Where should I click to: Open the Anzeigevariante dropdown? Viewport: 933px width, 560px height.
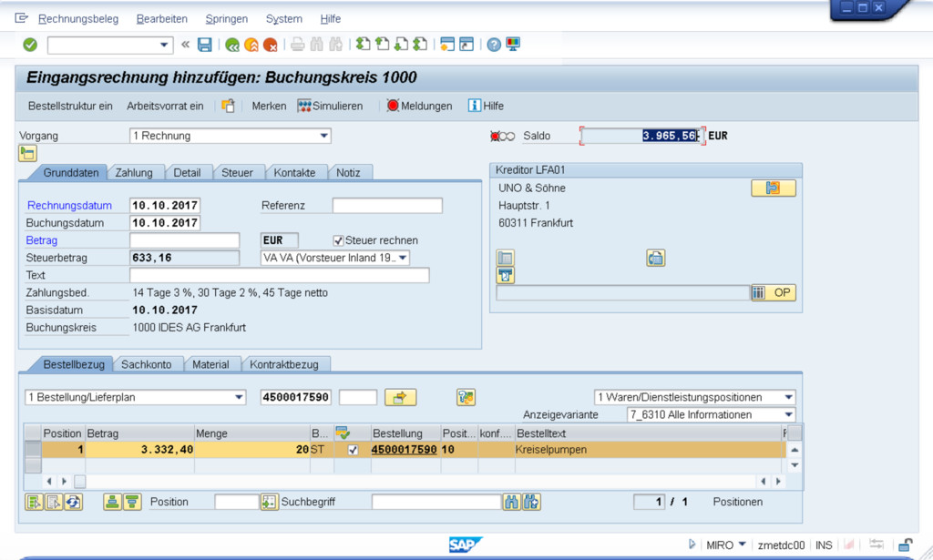point(788,414)
